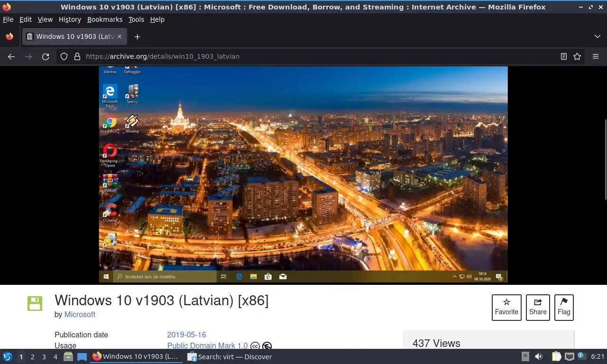607x364 pixels.
Task: Click the Creative Commons license icon
Action: (x=255, y=346)
